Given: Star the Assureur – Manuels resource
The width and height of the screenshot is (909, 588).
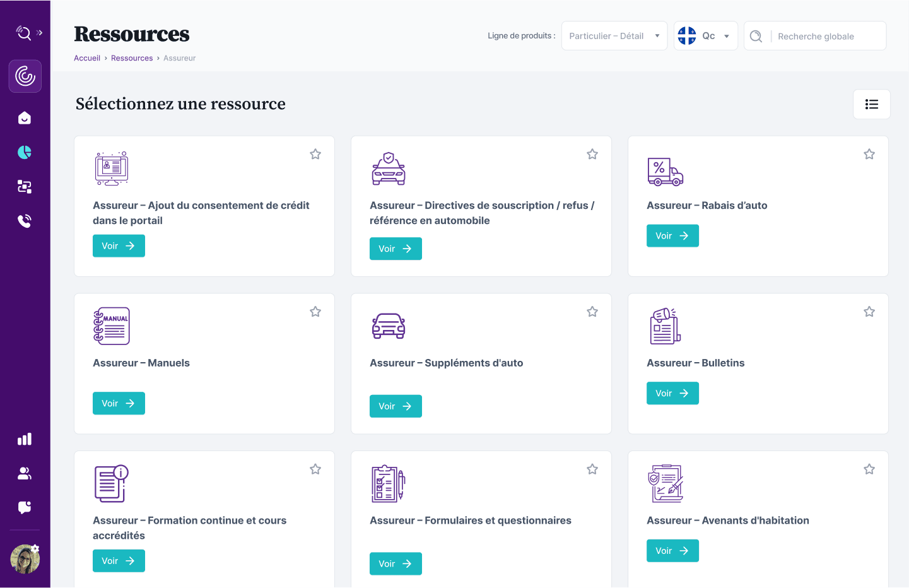Looking at the screenshot, I should point(315,312).
